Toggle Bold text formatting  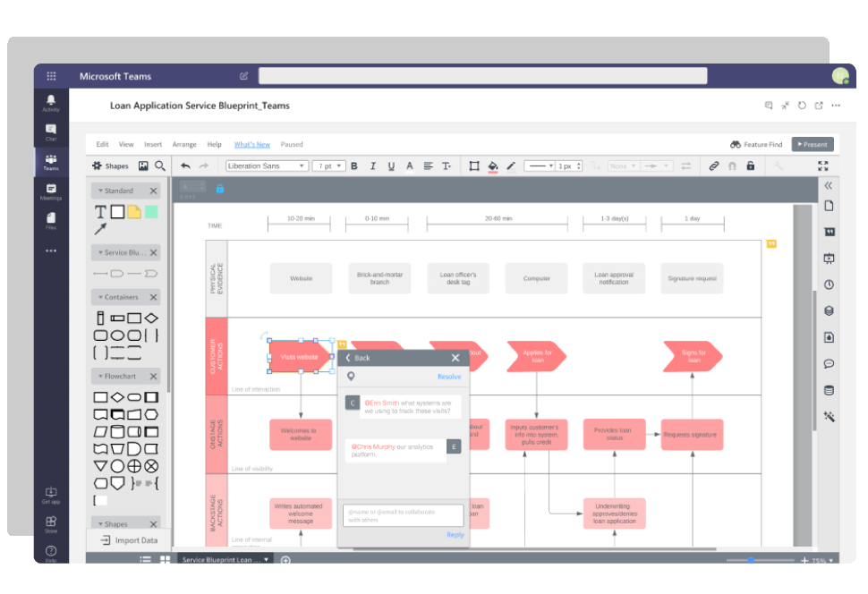coord(353,165)
